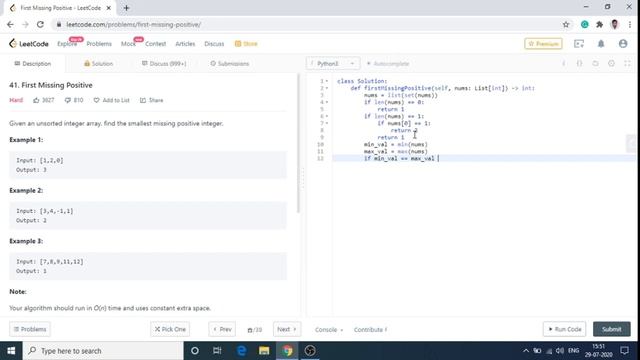Reload the page

(x=40, y=24)
